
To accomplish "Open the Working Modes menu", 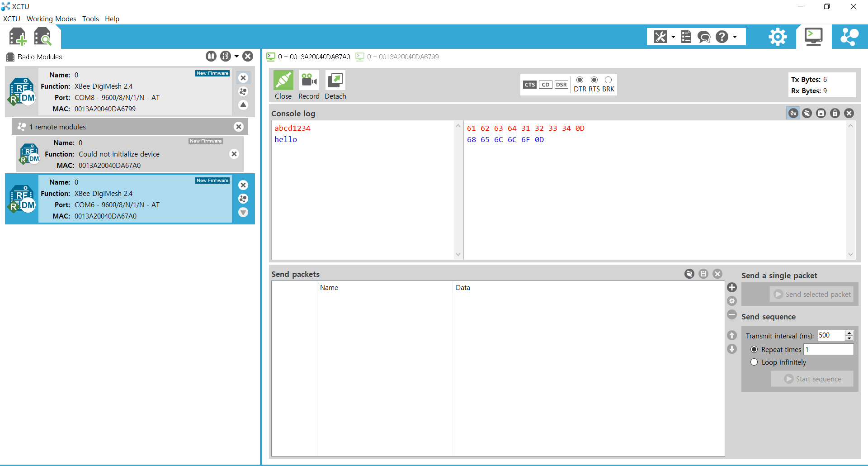I will pos(52,19).
